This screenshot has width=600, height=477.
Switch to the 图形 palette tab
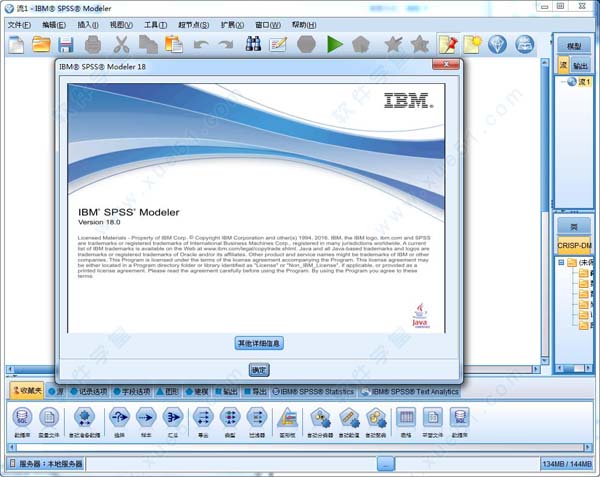click(x=168, y=392)
